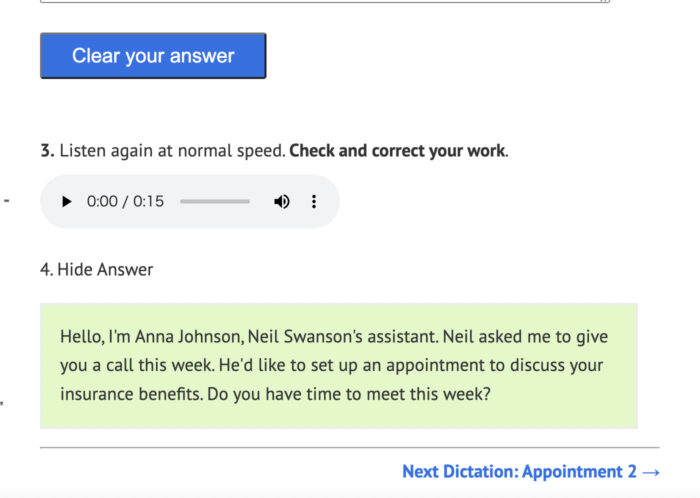This screenshot has height=498, width=700.
Task: Click the arrow after Appointment 2
Action: point(651,472)
